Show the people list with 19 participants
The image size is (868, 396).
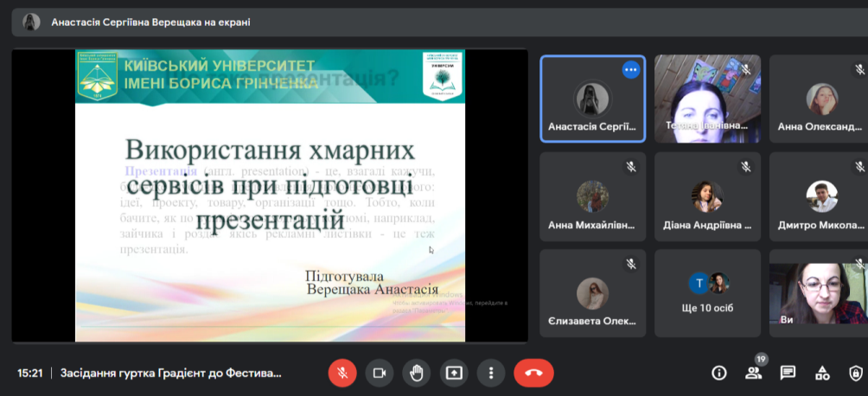tap(753, 373)
